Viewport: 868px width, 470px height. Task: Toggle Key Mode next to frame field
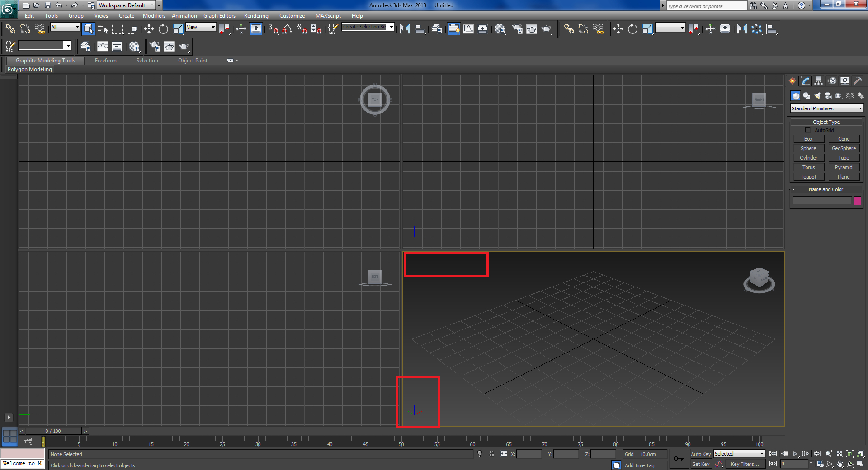tap(773, 464)
